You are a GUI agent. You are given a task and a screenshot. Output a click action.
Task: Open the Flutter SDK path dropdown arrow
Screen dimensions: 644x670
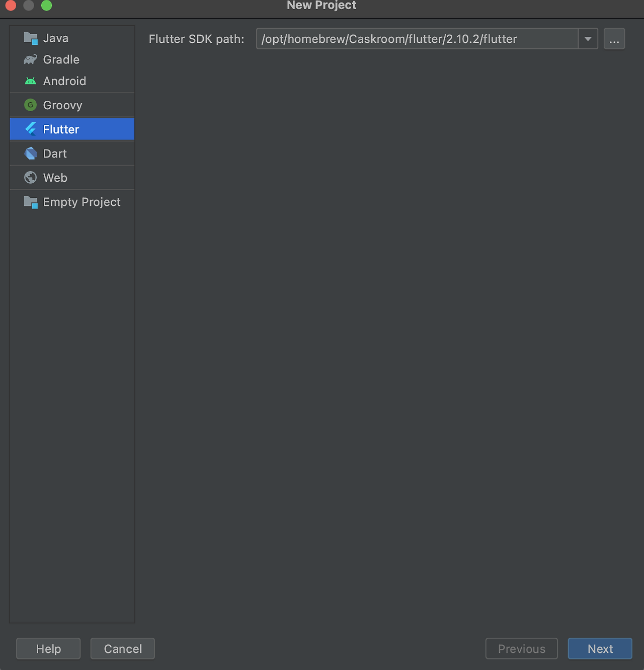click(x=588, y=39)
